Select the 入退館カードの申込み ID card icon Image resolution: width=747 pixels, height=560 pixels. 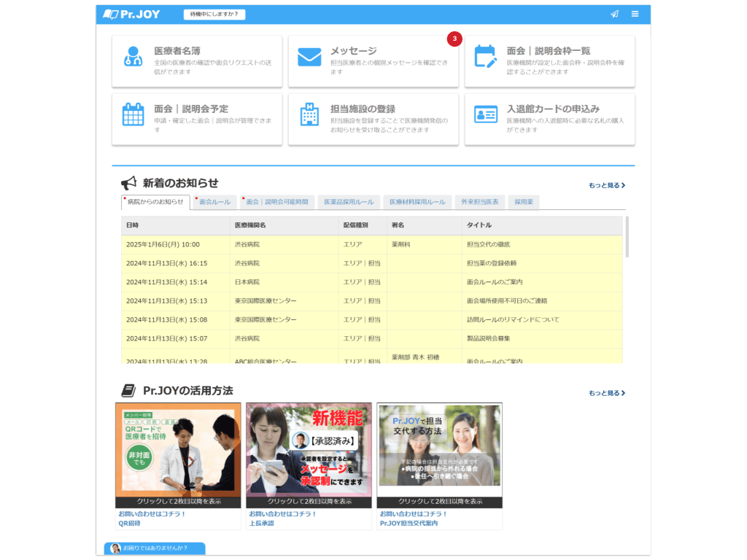(x=486, y=114)
